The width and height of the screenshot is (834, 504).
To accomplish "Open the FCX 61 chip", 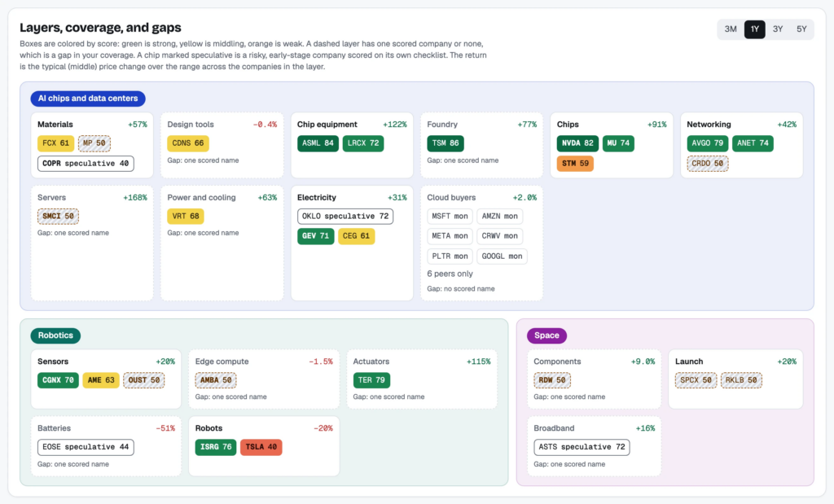I will click(x=55, y=143).
